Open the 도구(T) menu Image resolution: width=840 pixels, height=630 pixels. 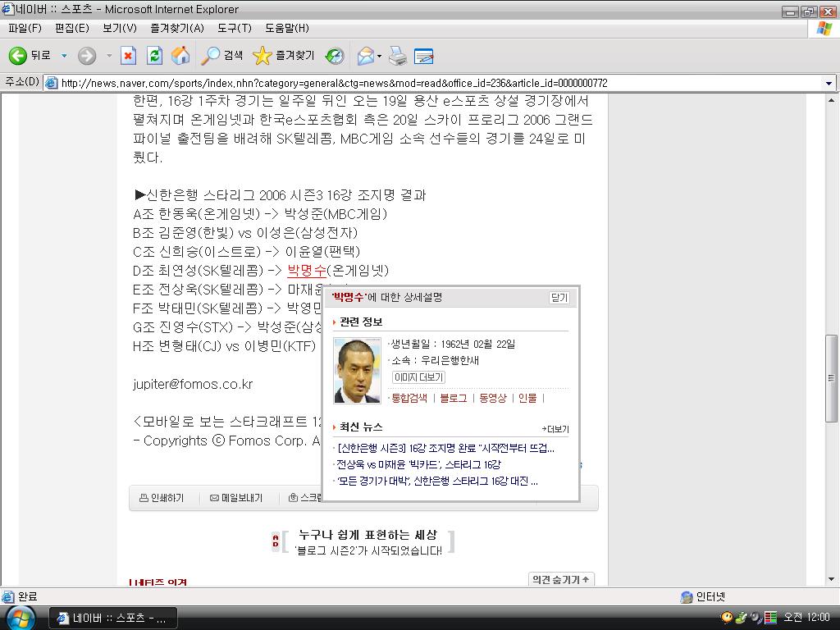tap(235, 28)
